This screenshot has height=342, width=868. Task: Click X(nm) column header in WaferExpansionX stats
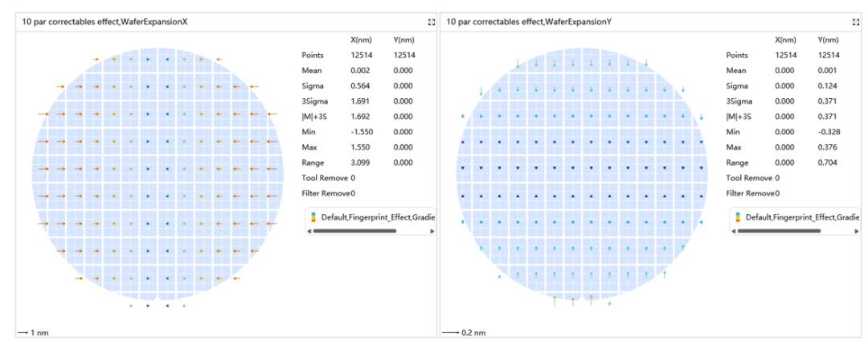[360, 40]
